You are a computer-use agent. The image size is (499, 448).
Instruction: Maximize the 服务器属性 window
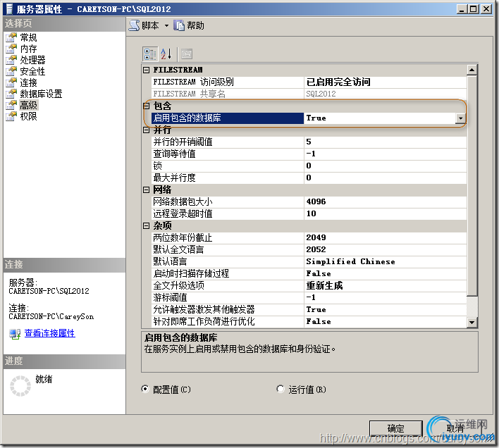click(x=474, y=9)
